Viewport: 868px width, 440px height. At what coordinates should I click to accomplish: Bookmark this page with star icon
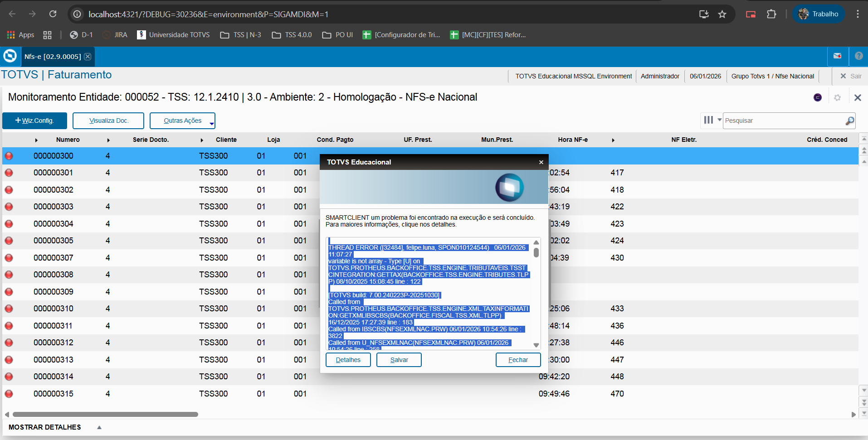click(x=722, y=14)
